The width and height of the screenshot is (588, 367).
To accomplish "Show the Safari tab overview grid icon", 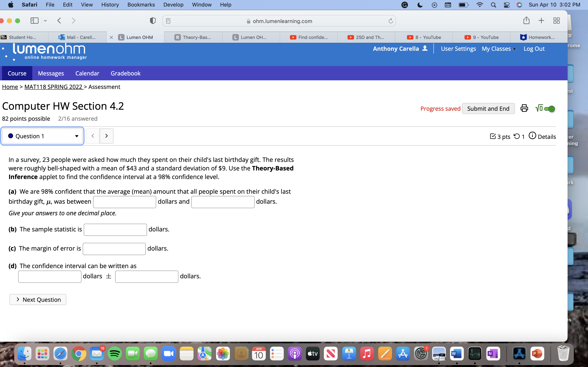I will point(556,21).
